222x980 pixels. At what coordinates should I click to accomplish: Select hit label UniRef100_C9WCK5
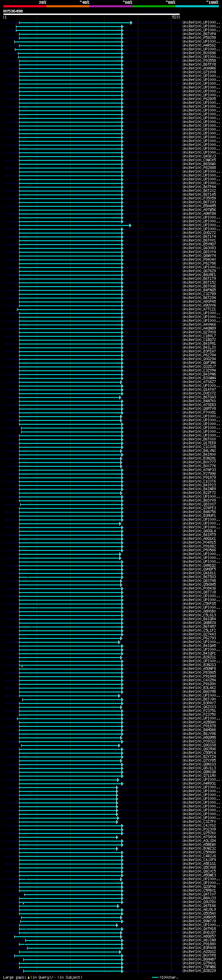click(x=199, y=160)
